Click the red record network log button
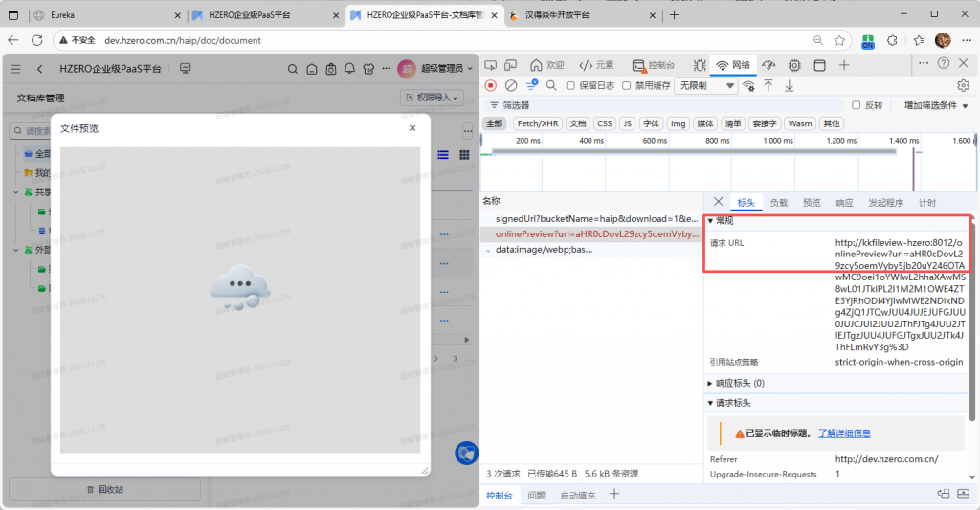This screenshot has width=980, height=510. pos(491,85)
